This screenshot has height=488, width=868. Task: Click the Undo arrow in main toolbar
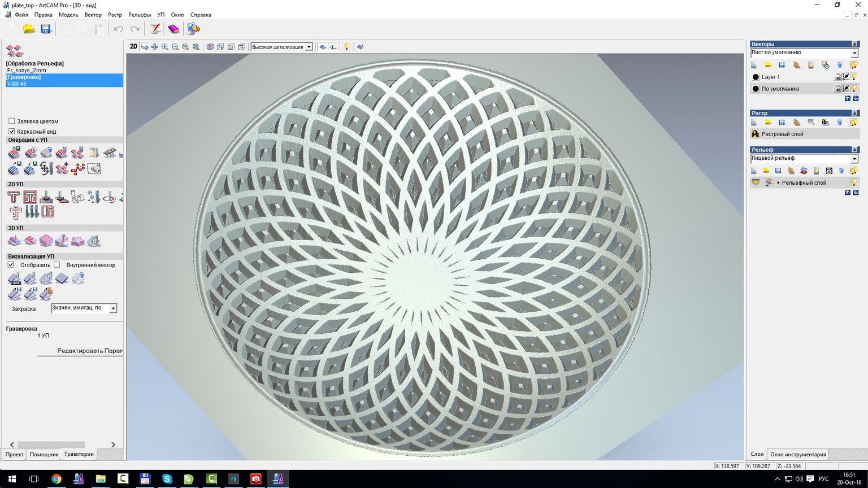(118, 29)
